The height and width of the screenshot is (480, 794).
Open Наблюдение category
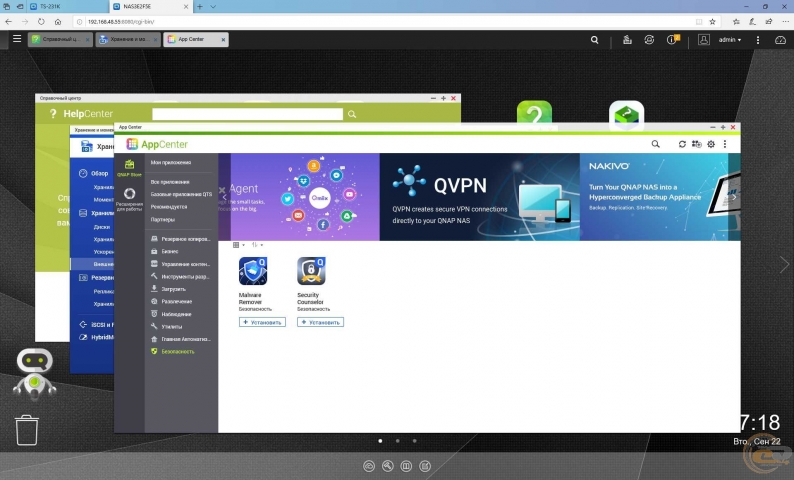(171, 314)
